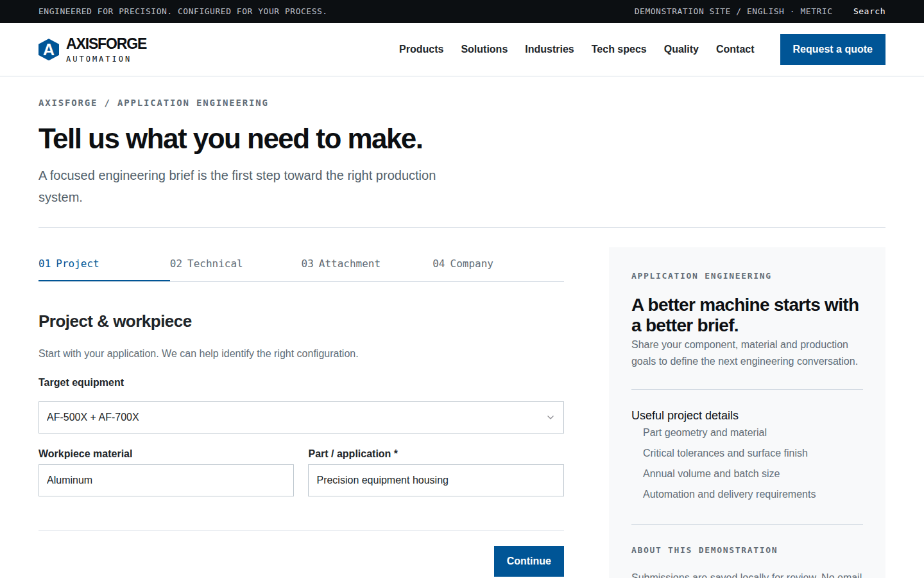The image size is (924, 578).
Task: Click the AxisForge hexagon logo icon
Action: pos(49,49)
